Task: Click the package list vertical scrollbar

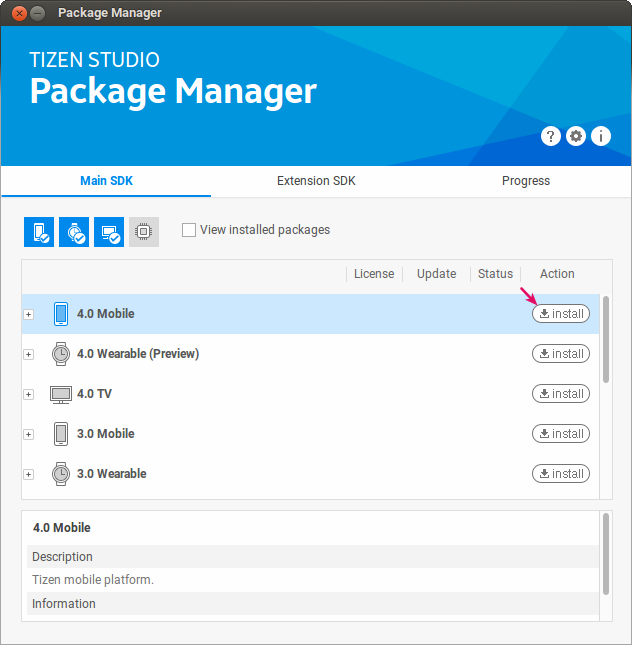Action: 606,340
